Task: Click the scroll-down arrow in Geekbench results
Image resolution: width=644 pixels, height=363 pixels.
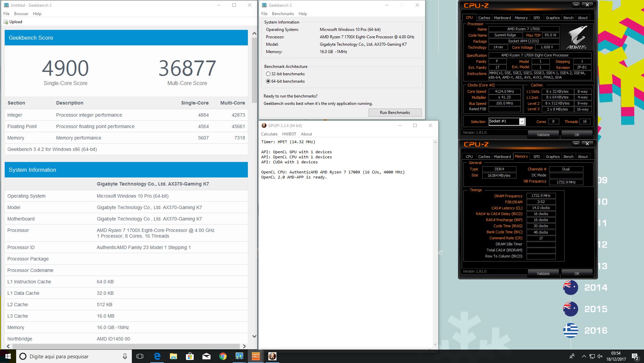Action: point(254,336)
